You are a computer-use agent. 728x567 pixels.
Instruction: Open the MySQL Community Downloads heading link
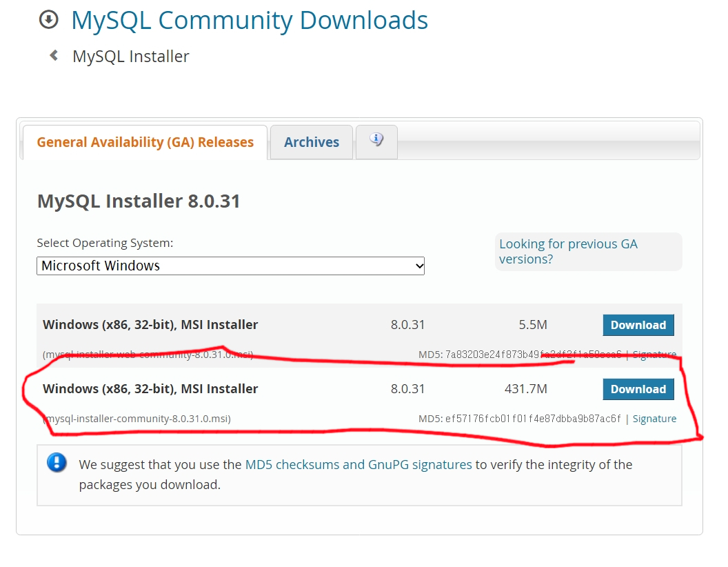pos(250,21)
